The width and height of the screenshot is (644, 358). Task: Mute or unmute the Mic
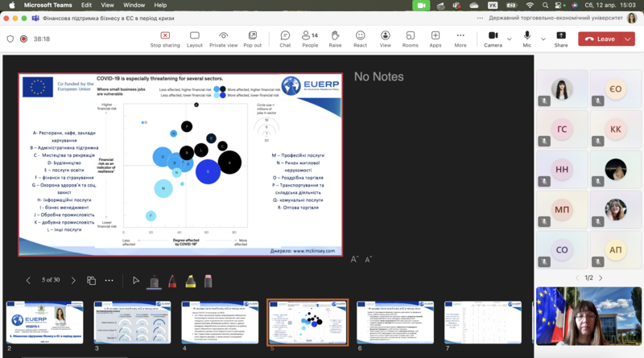[x=527, y=39]
